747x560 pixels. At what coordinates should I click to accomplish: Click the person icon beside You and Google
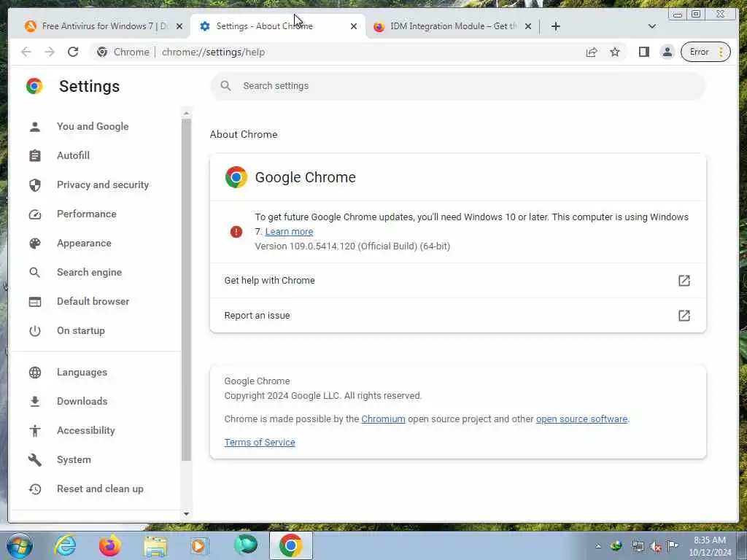(35, 127)
